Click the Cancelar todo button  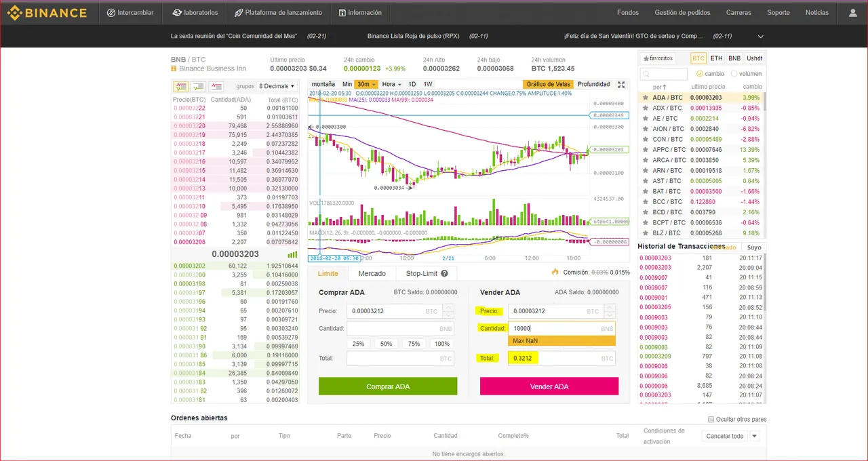coord(725,436)
